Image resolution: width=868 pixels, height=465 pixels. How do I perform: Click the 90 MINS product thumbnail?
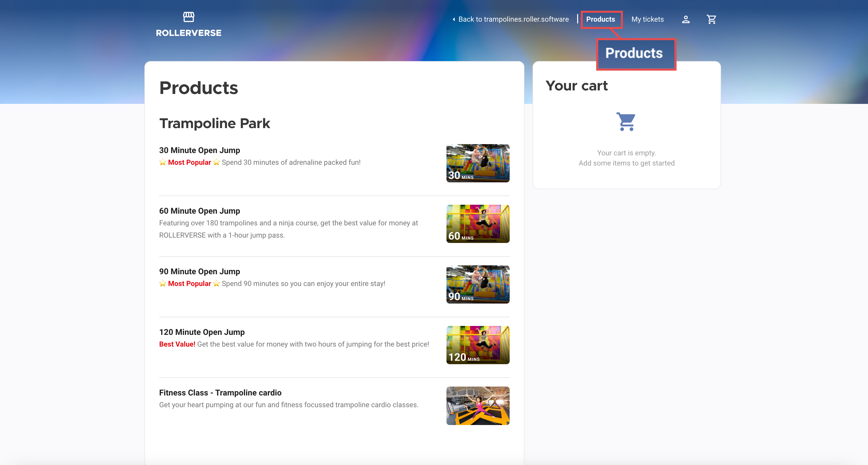pyautogui.click(x=478, y=284)
